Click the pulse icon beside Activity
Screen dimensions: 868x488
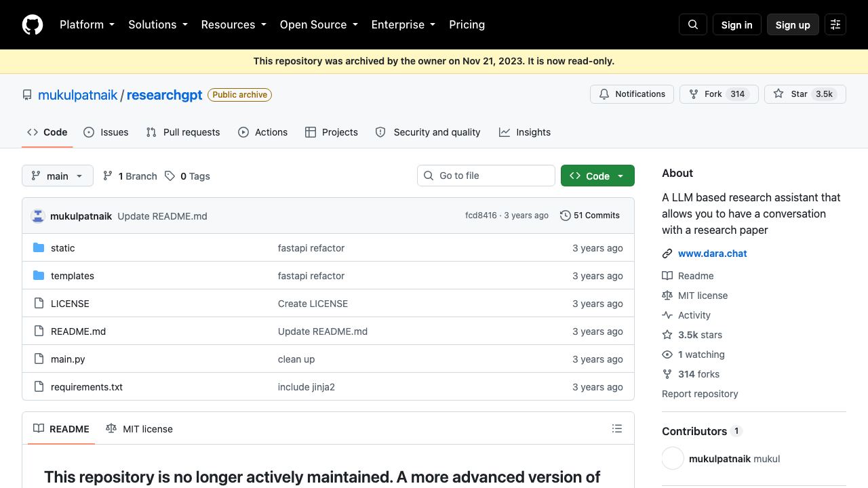click(667, 315)
